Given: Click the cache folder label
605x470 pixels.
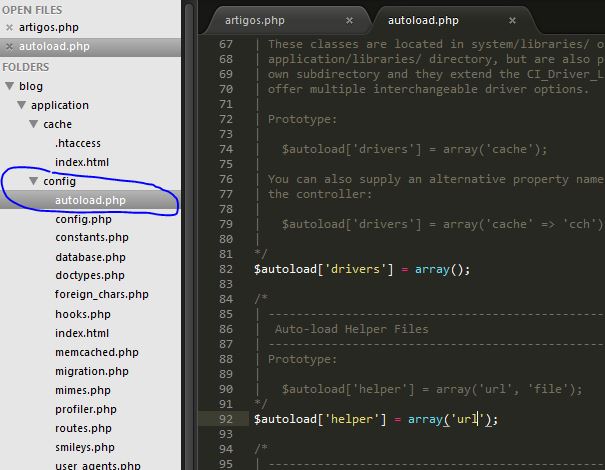Looking at the screenshot, I should pos(57,124).
